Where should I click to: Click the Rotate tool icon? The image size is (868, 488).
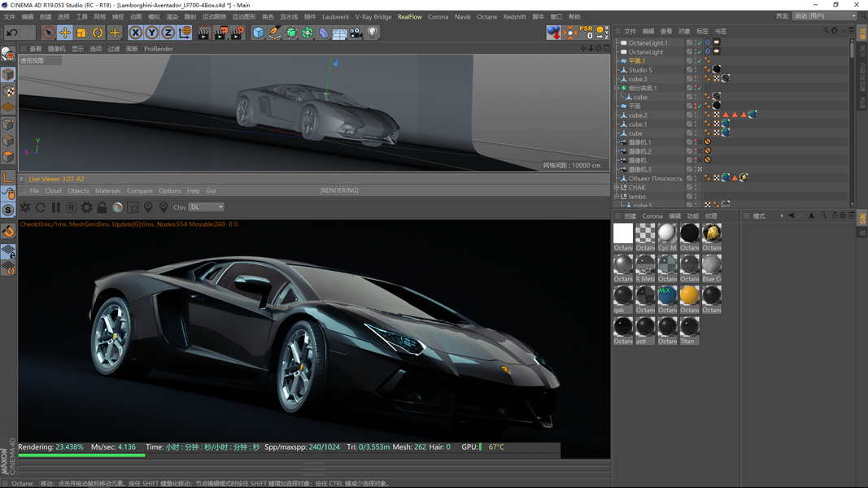[x=98, y=33]
